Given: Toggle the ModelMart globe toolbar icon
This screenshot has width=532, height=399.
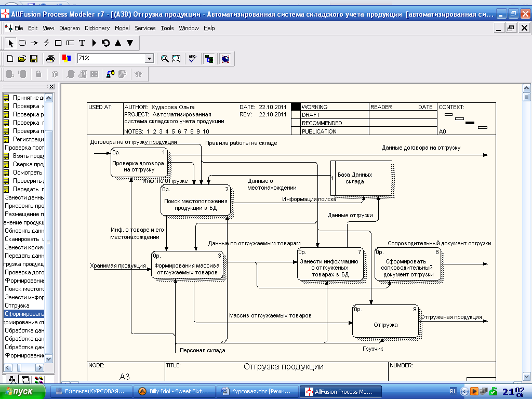Looking at the screenshot, I should [x=225, y=59].
